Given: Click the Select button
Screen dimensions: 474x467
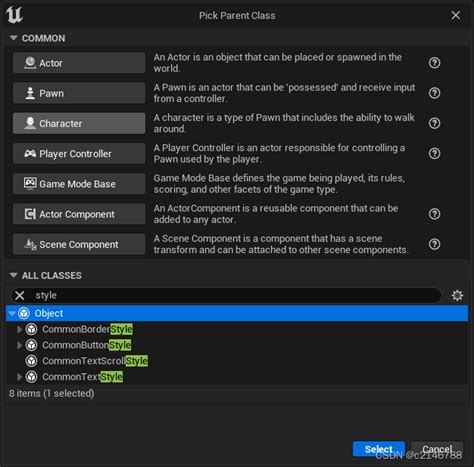Looking at the screenshot, I should [379, 449].
